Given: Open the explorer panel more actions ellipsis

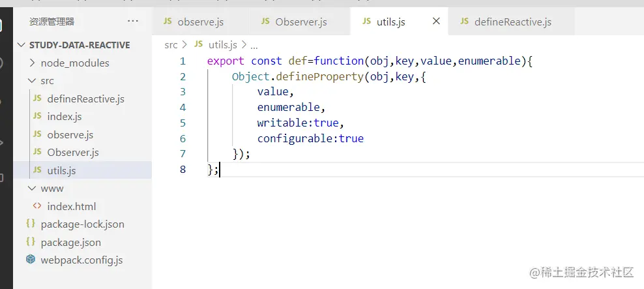Looking at the screenshot, I should pyautogui.click(x=133, y=21).
